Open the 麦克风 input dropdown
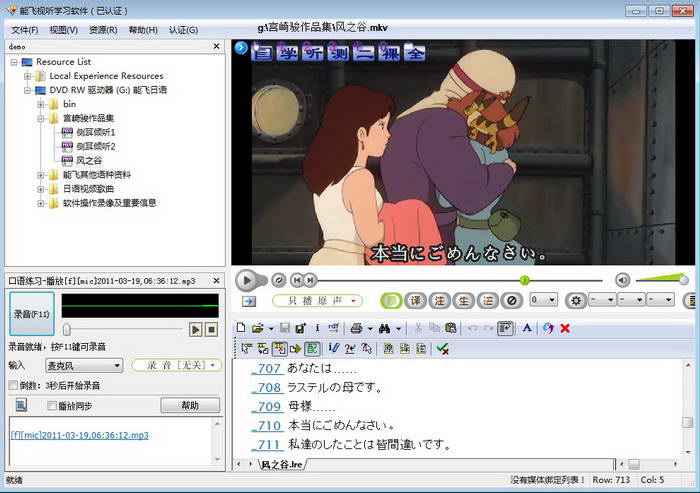This screenshot has width=700, height=493. (x=89, y=366)
